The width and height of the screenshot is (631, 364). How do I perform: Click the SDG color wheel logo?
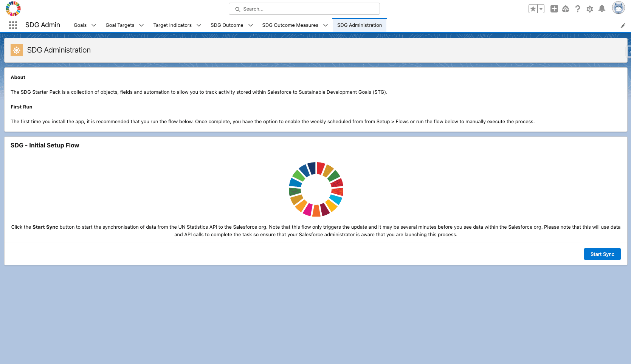click(x=13, y=9)
